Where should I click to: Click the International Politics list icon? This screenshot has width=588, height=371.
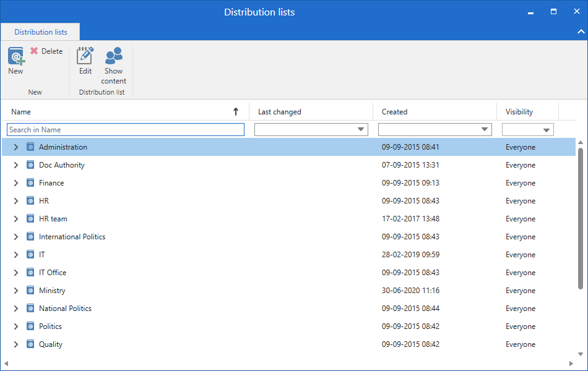coord(31,236)
